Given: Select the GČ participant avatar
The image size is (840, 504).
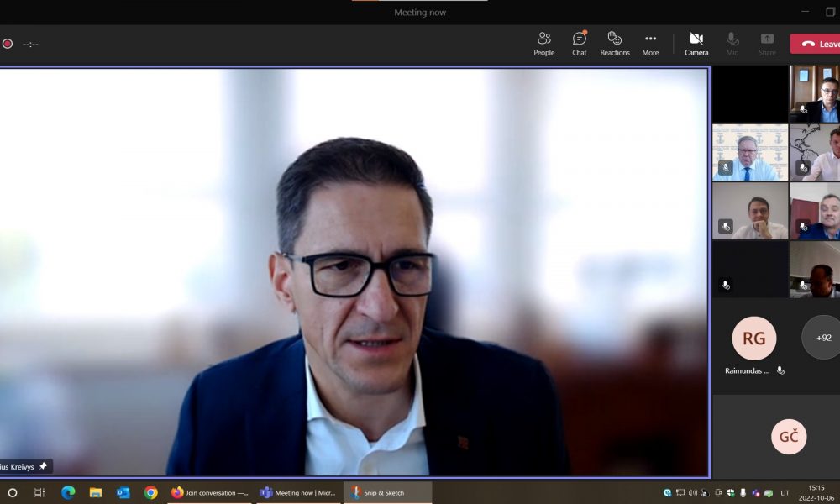Looking at the screenshot, I should coord(789,437).
